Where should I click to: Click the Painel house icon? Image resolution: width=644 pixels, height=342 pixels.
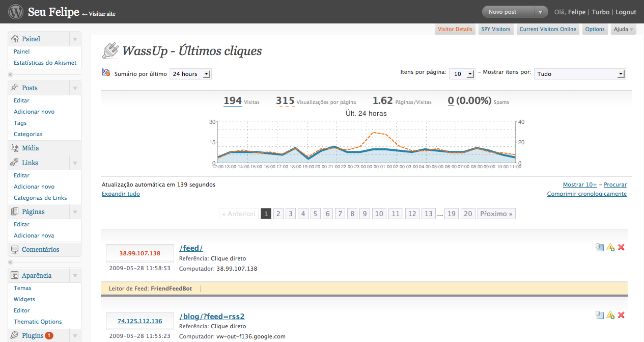point(14,39)
